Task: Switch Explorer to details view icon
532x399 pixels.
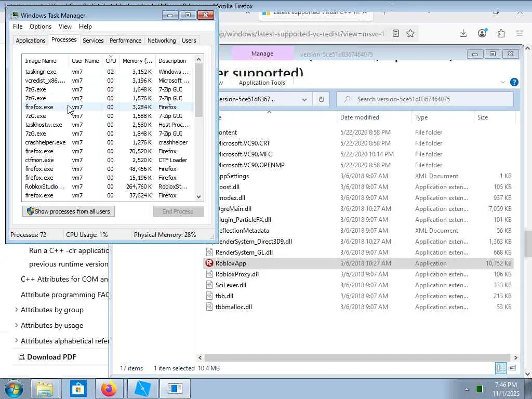Action: pos(501,368)
